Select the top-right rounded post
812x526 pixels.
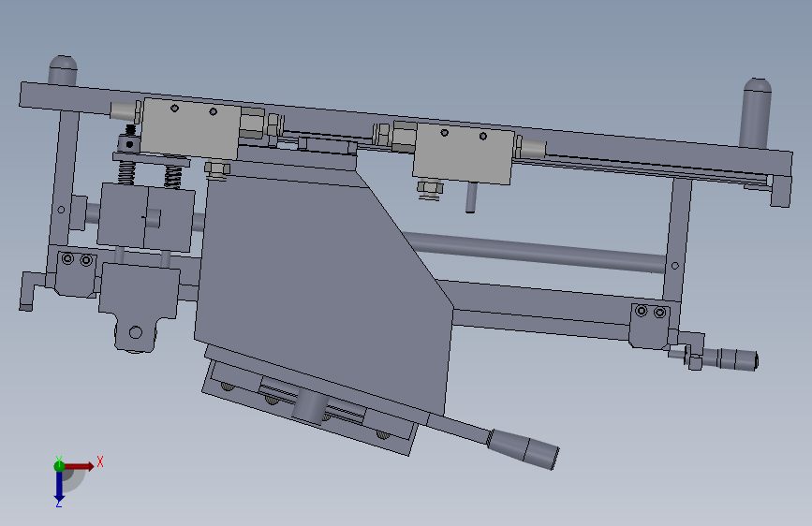click(756, 112)
